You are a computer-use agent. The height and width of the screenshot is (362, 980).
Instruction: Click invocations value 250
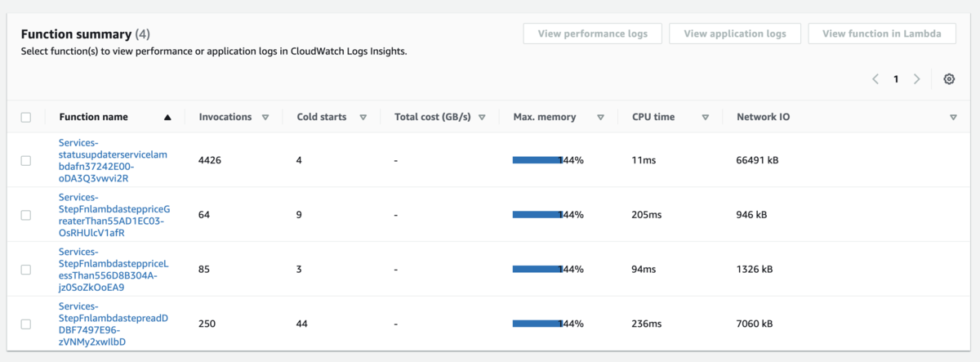point(207,324)
